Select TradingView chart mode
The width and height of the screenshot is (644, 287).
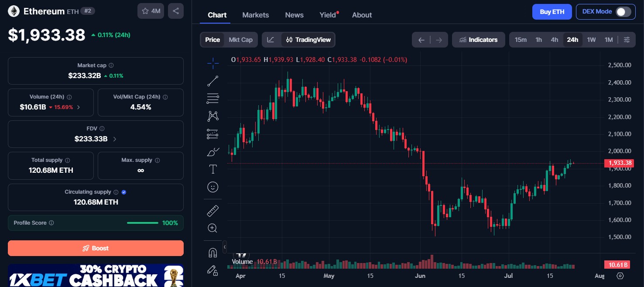308,40
